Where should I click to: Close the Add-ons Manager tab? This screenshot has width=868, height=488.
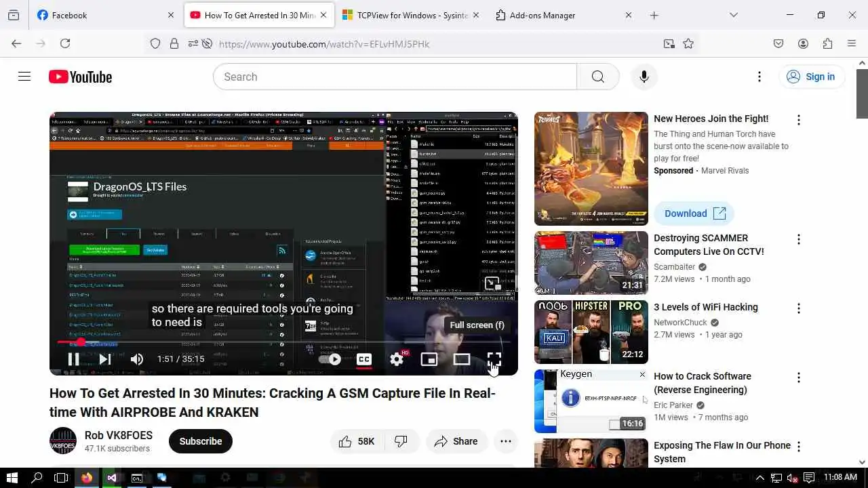628,15
